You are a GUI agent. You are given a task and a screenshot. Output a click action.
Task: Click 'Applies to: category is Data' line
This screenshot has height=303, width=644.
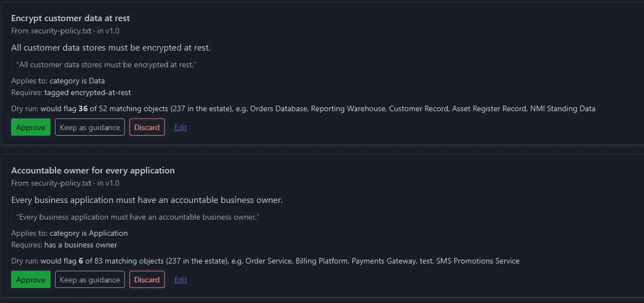58,81
